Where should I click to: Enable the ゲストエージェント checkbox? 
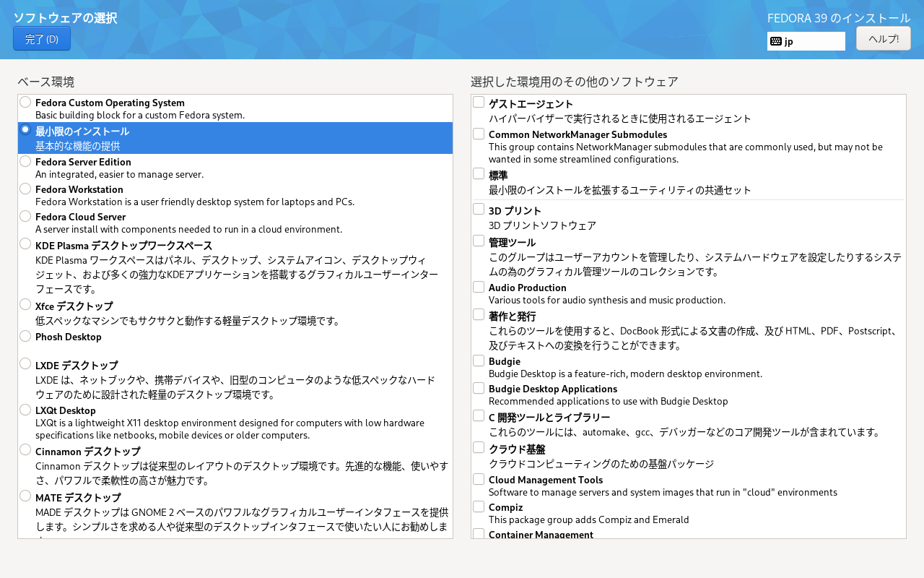[479, 102]
